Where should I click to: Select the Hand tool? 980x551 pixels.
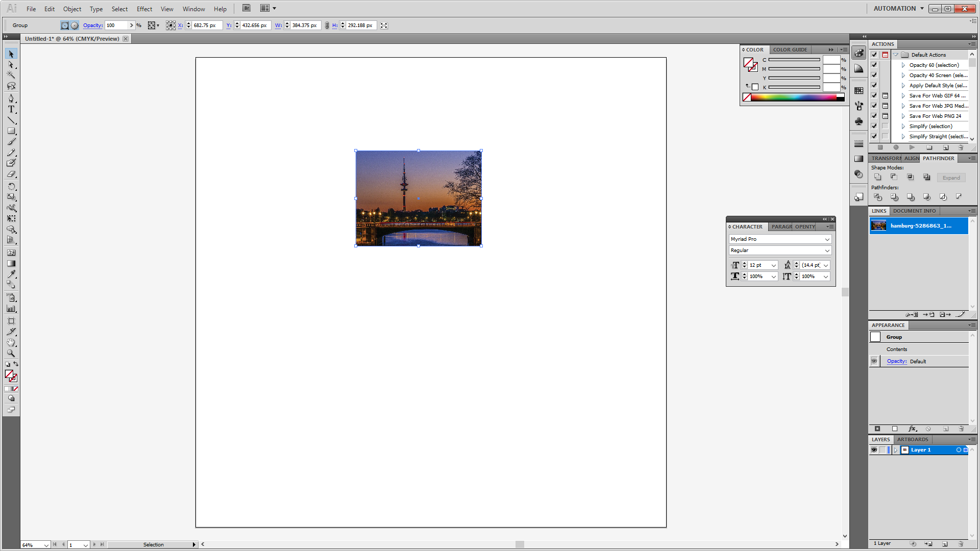click(x=11, y=342)
